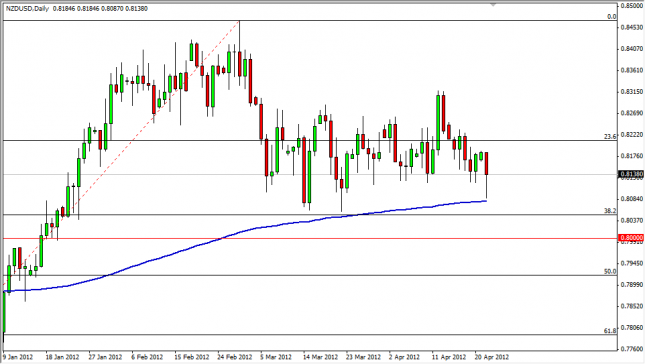Click the 11 Apr 2012 date label

click(x=449, y=357)
